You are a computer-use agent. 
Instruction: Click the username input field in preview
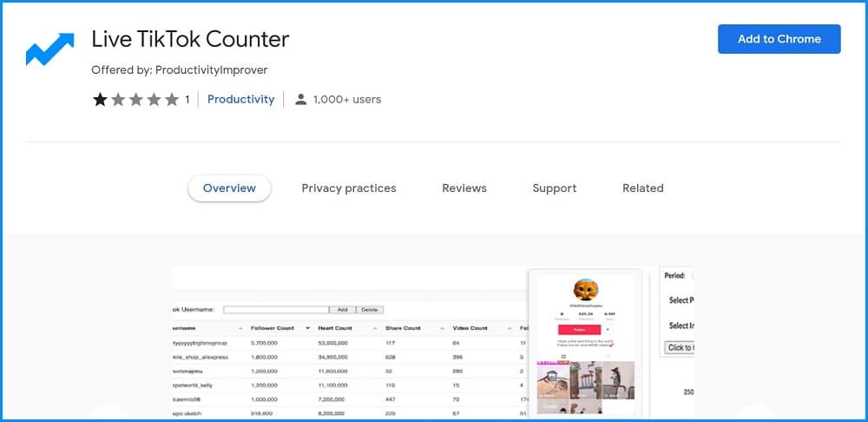(x=276, y=310)
